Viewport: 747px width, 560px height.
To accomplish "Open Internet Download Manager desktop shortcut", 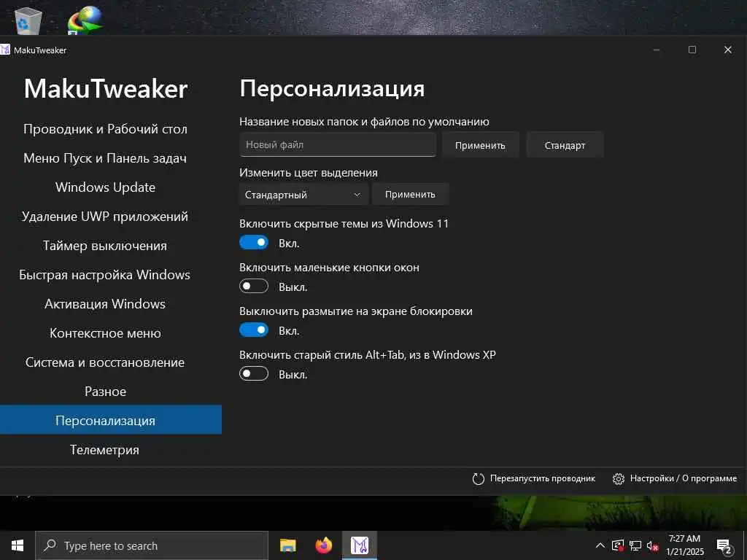I will click(x=85, y=20).
